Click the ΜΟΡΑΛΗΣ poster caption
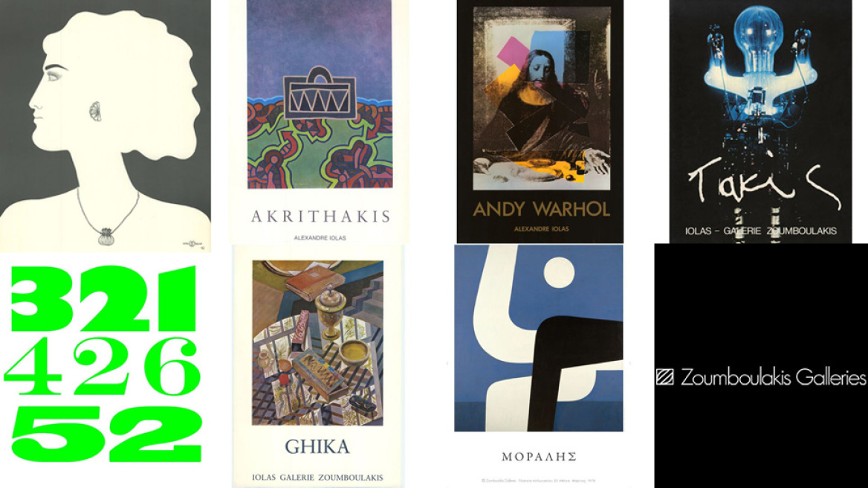 coord(539,457)
